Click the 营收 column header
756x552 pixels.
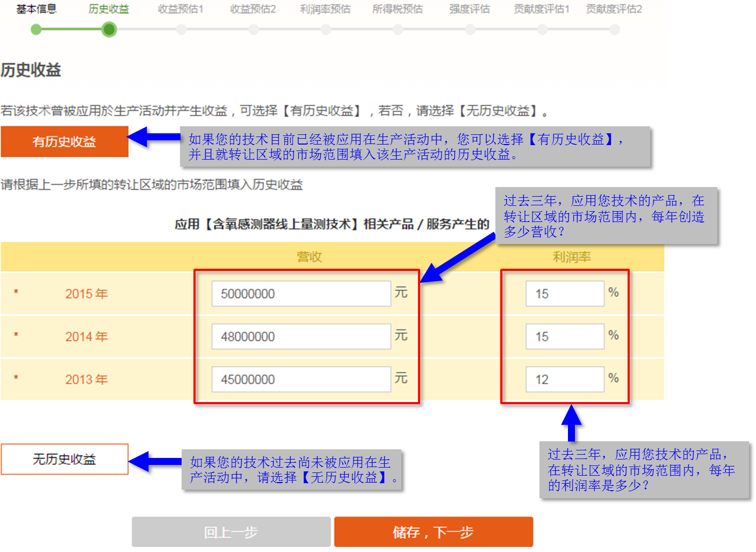[309, 257]
